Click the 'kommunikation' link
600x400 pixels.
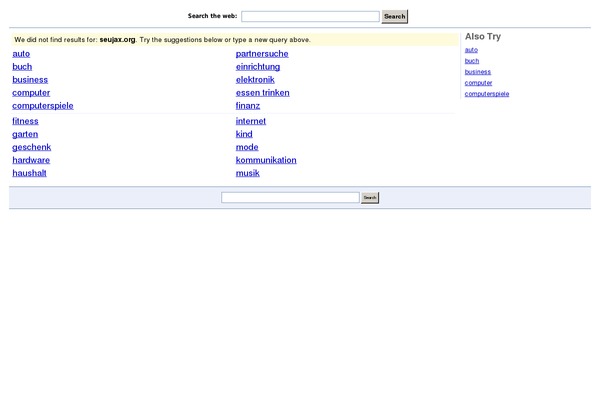[x=266, y=160]
